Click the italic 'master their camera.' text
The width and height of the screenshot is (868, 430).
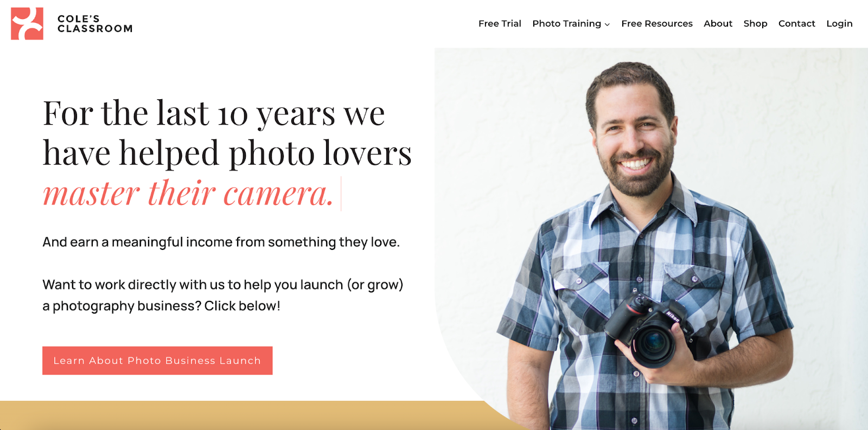(188, 193)
